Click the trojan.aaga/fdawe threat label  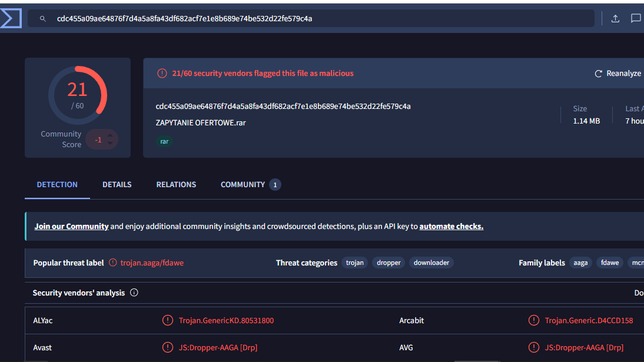pos(152,263)
